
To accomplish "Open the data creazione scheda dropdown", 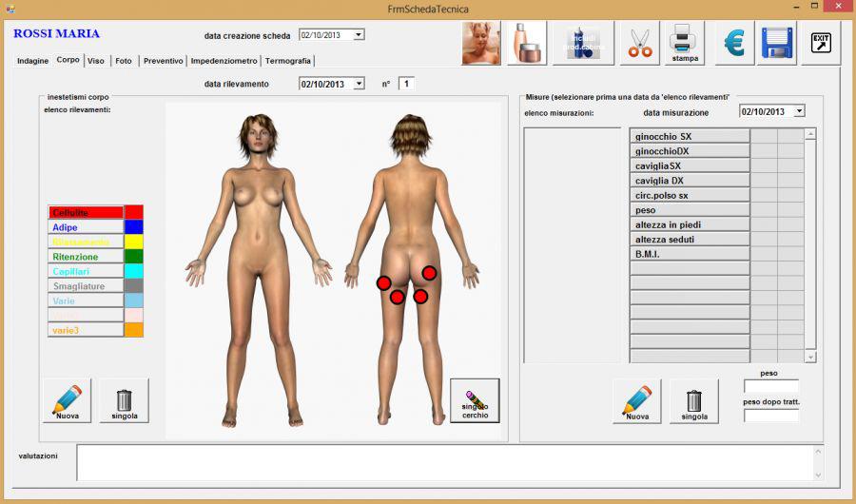I will 359,35.
